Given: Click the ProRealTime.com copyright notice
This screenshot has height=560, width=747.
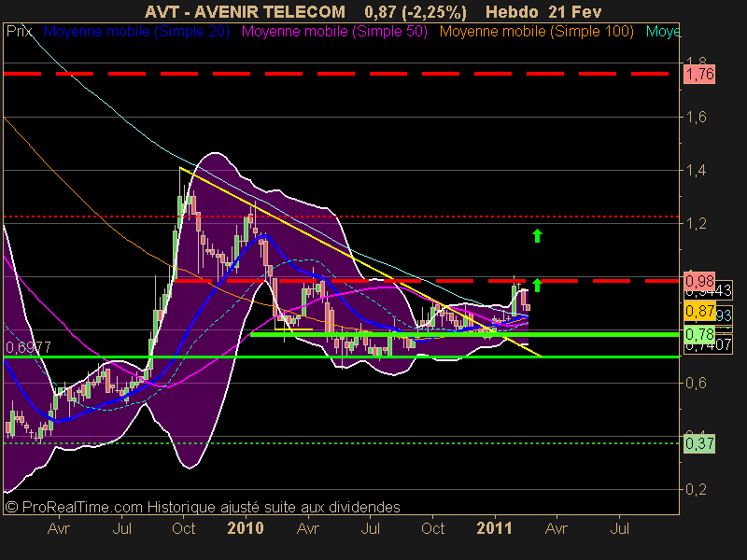Looking at the screenshot, I should click(203, 507).
